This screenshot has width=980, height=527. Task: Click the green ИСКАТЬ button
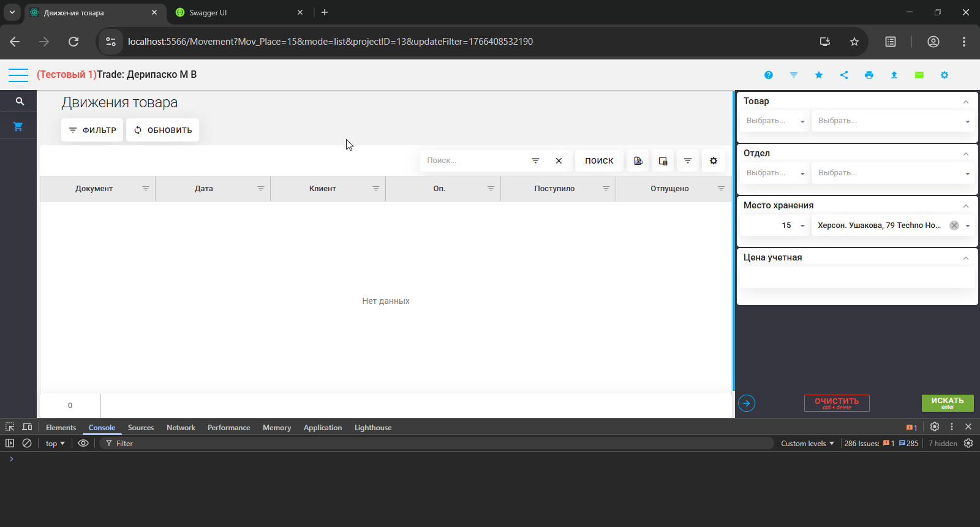pyautogui.click(x=948, y=403)
